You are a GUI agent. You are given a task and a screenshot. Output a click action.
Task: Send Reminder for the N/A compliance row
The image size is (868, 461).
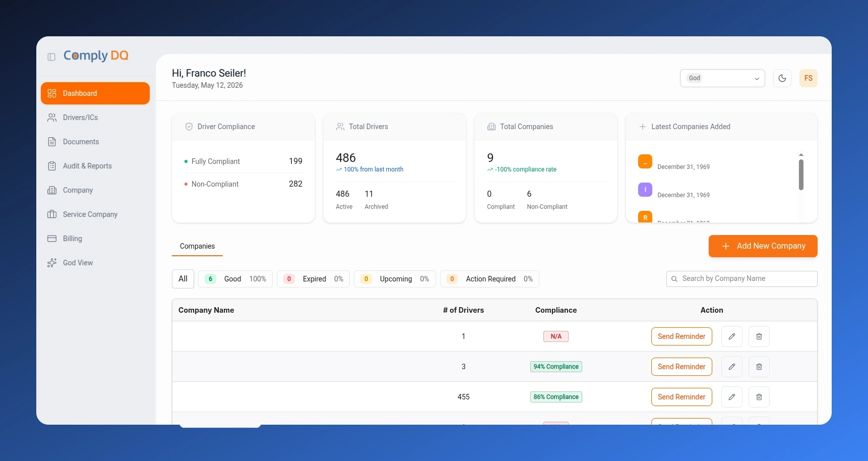tap(681, 336)
